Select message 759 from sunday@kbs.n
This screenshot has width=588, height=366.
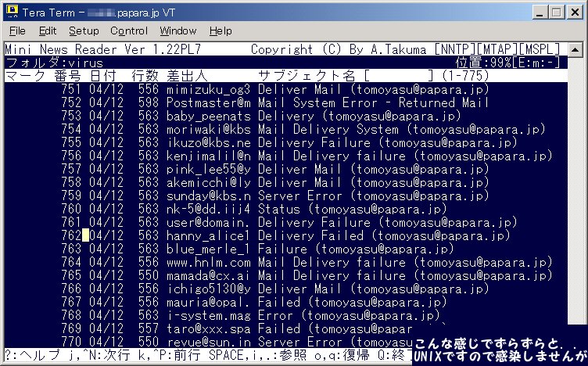click(x=275, y=196)
